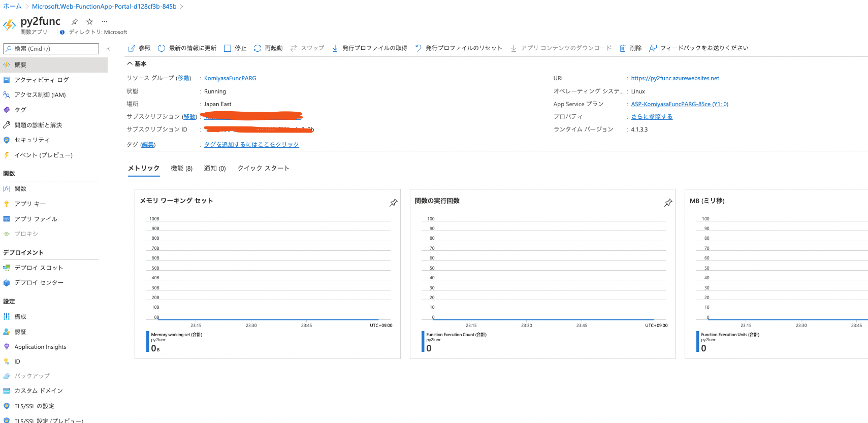Switch to the 機能 (8) tab

(x=182, y=168)
